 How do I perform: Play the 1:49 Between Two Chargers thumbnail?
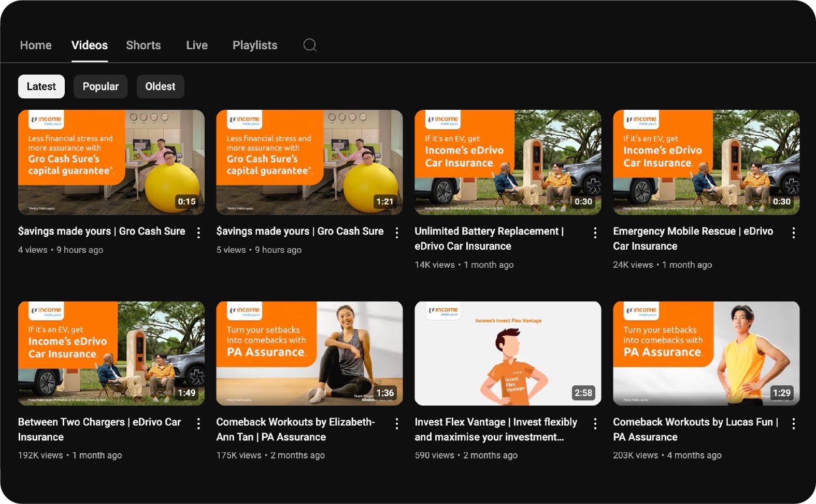tap(111, 353)
